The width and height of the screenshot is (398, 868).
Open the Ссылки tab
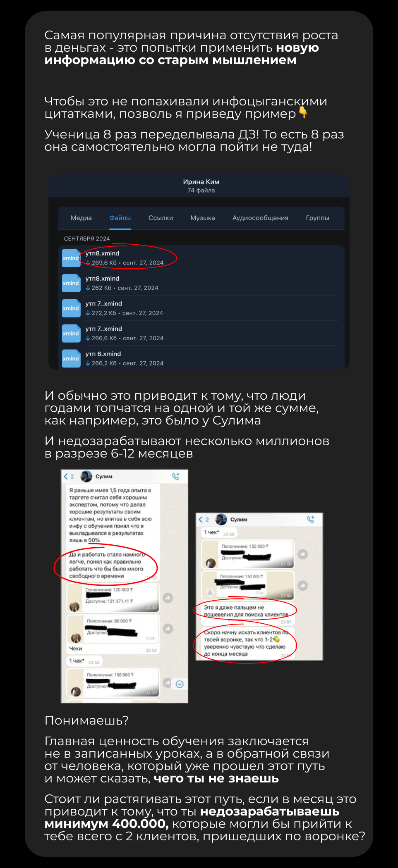[x=161, y=218]
